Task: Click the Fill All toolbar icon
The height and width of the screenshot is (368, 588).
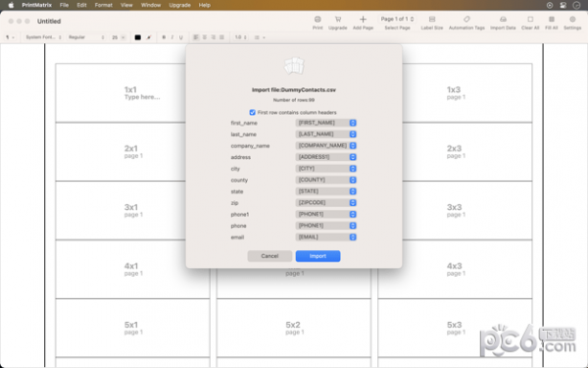Action: click(x=551, y=23)
